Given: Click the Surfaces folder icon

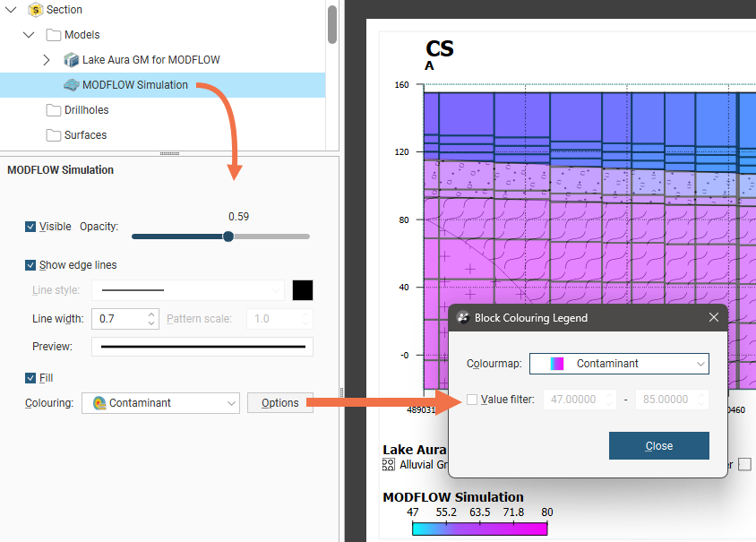Looking at the screenshot, I should (54, 135).
